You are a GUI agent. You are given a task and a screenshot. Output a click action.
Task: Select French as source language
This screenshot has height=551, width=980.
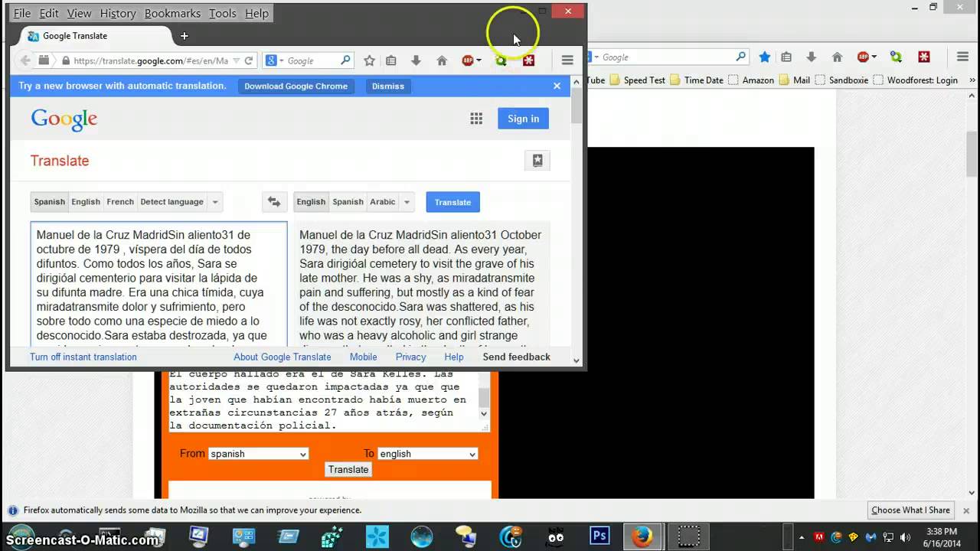pyautogui.click(x=120, y=202)
